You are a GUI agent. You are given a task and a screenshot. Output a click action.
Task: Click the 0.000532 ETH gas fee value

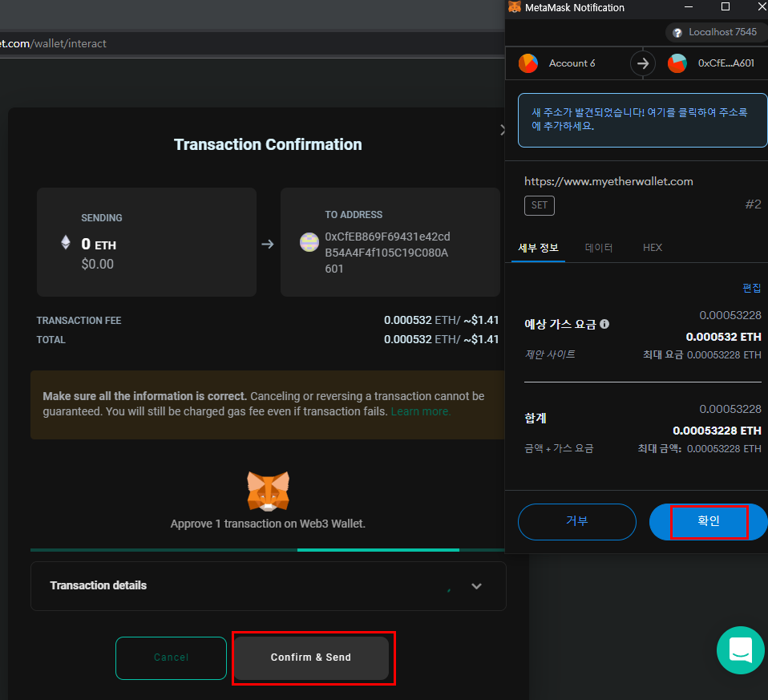pyautogui.click(x=723, y=337)
